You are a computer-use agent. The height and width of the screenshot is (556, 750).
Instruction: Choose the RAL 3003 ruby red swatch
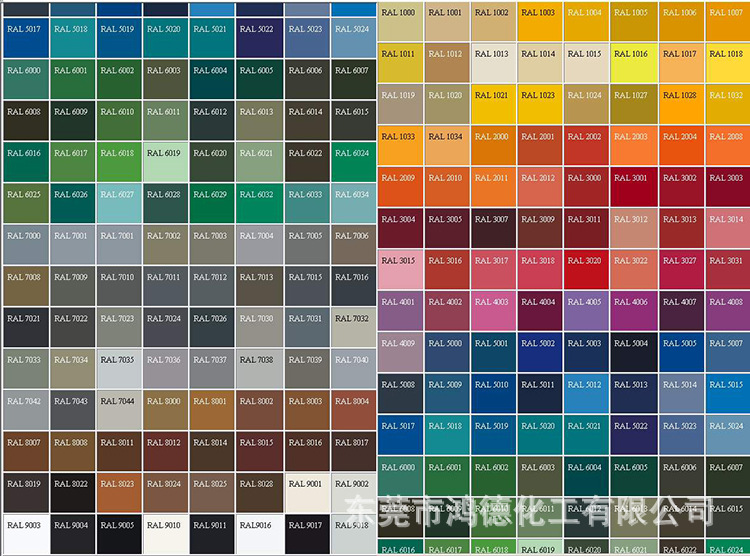728,187
